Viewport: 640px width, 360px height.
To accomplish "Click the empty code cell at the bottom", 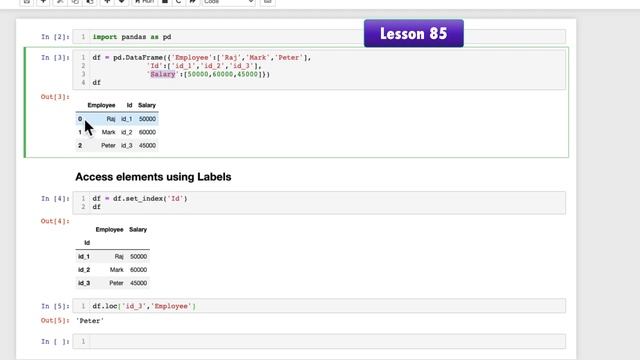I will pos(319,341).
